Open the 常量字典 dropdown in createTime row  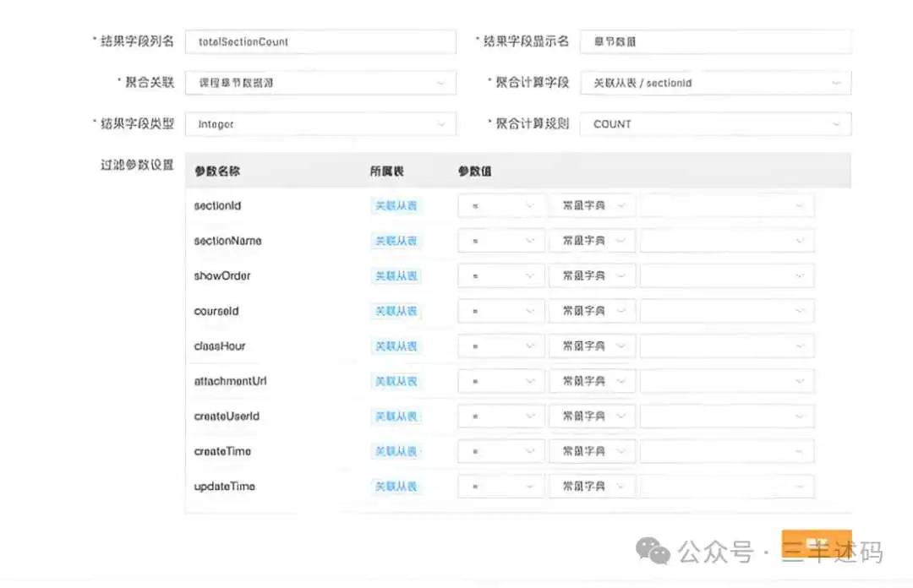click(x=592, y=451)
